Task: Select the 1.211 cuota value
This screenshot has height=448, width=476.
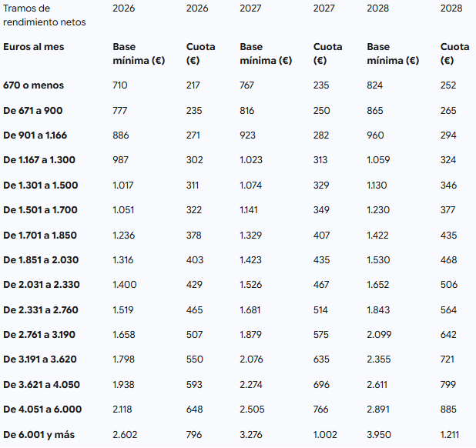Action: point(452,434)
